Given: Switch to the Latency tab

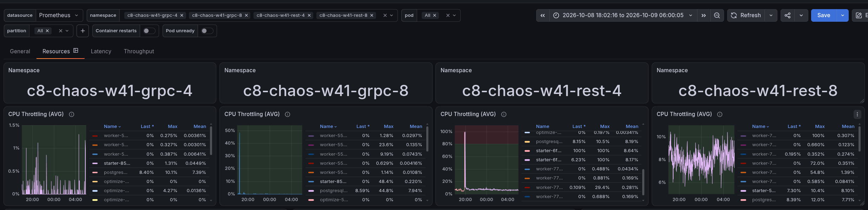Looking at the screenshot, I should click(101, 51).
